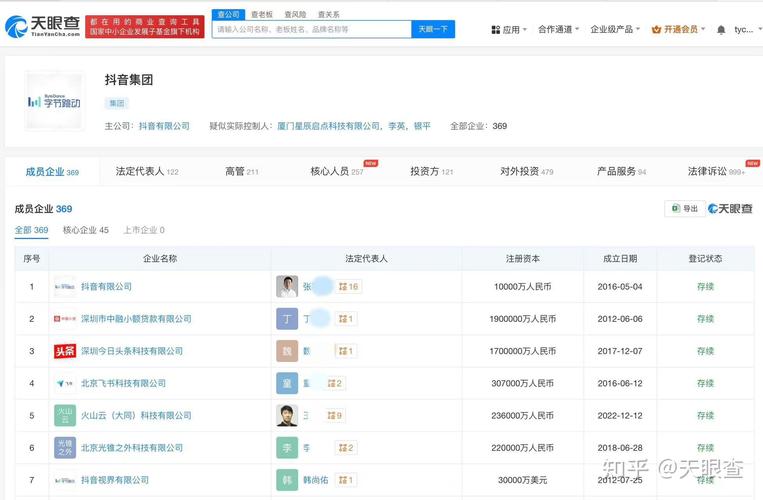
Task: Open 北京光锥之外科技有限公司 link
Action: [x=132, y=447]
